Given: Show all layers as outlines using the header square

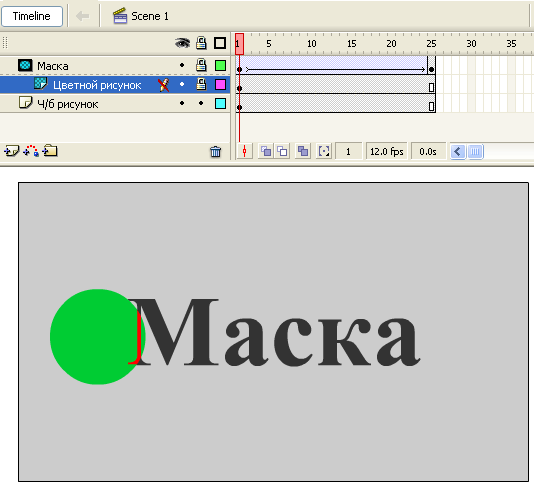Looking at the screenshot, I should coord(220,43).
